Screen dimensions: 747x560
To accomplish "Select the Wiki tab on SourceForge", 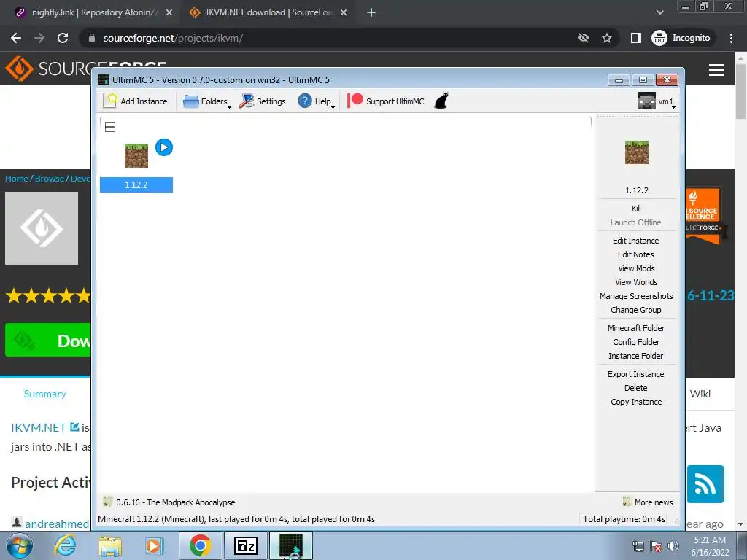I will (x=700, y=394).
